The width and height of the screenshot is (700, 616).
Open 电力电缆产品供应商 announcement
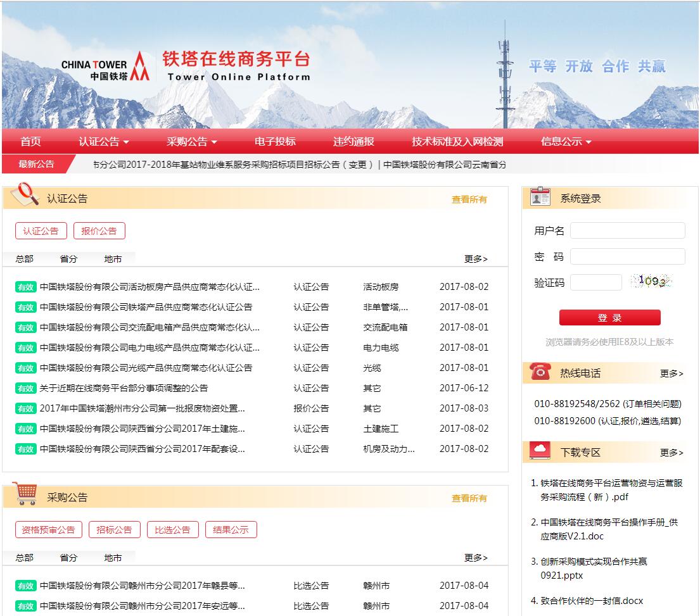[150, 348]
